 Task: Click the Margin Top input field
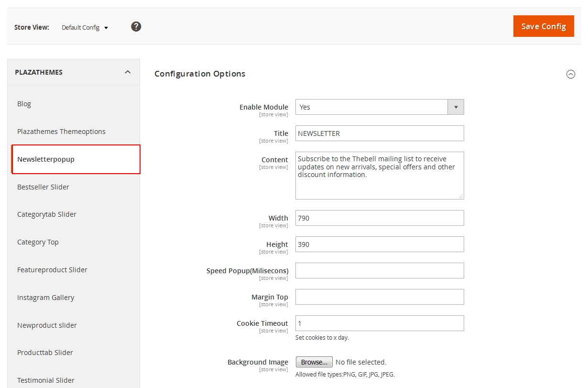(x=380, y=297)
